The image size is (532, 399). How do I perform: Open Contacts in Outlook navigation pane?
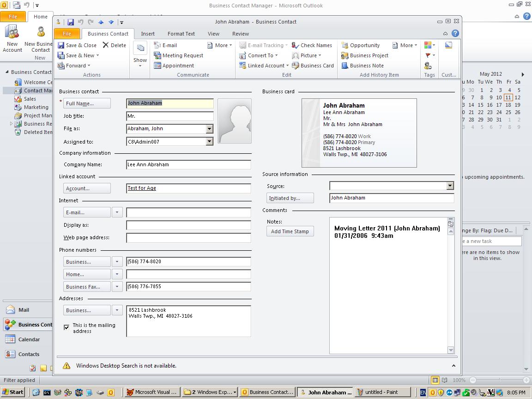click(29, 354)
